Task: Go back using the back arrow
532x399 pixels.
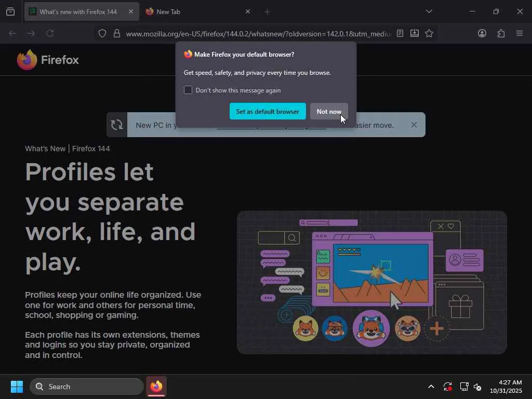Action: coord(12,33)
